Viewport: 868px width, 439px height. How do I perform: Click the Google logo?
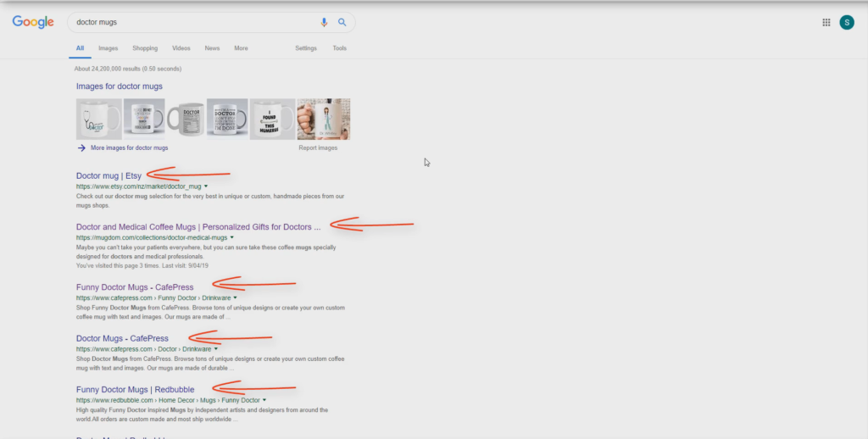[x=33, y=22]
